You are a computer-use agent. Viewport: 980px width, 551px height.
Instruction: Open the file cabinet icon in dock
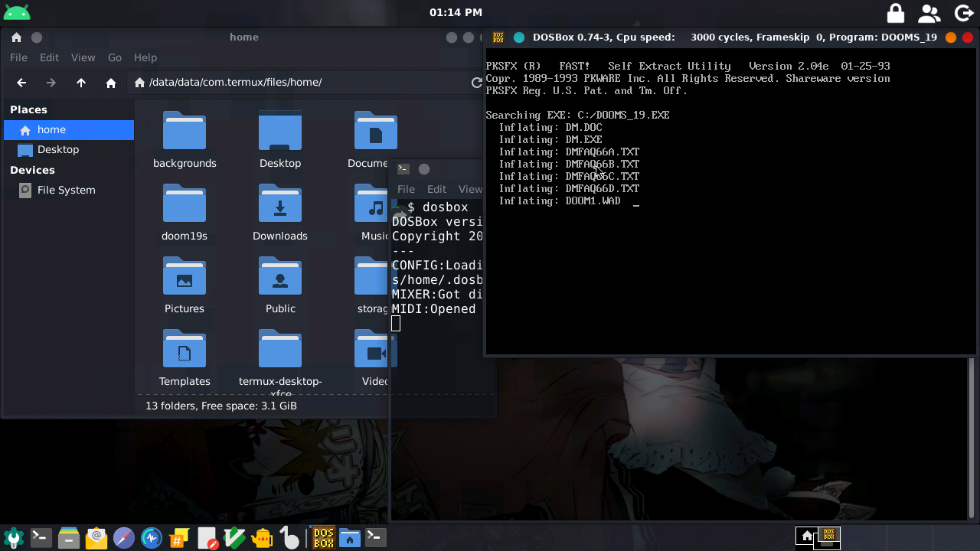[69, 538]
